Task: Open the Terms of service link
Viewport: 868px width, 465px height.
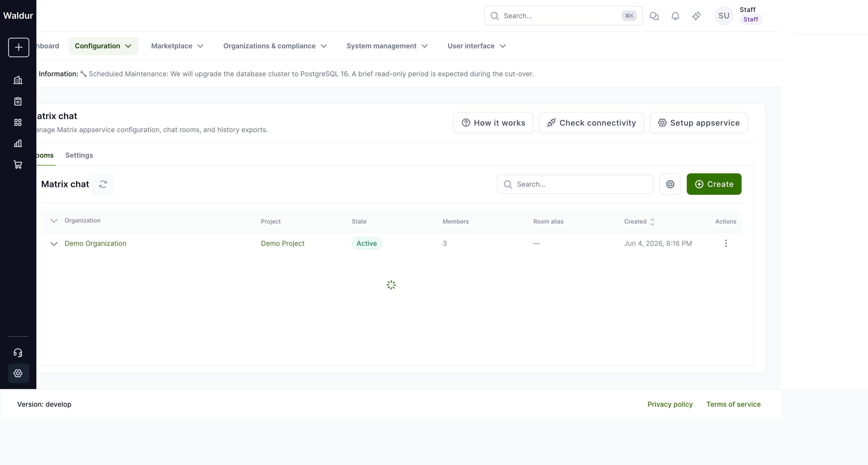Action: tap(733, 404)
